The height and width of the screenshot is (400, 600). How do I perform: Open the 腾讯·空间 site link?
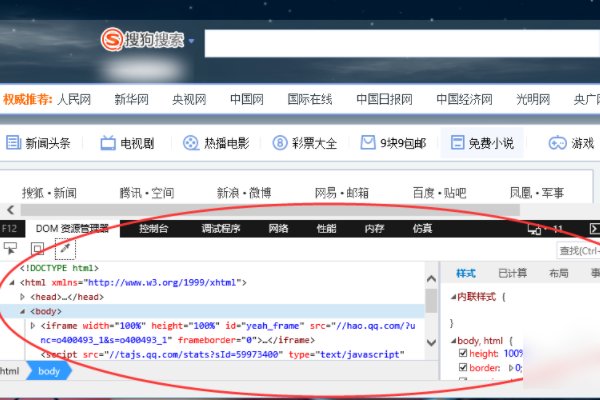pos(147,193)
